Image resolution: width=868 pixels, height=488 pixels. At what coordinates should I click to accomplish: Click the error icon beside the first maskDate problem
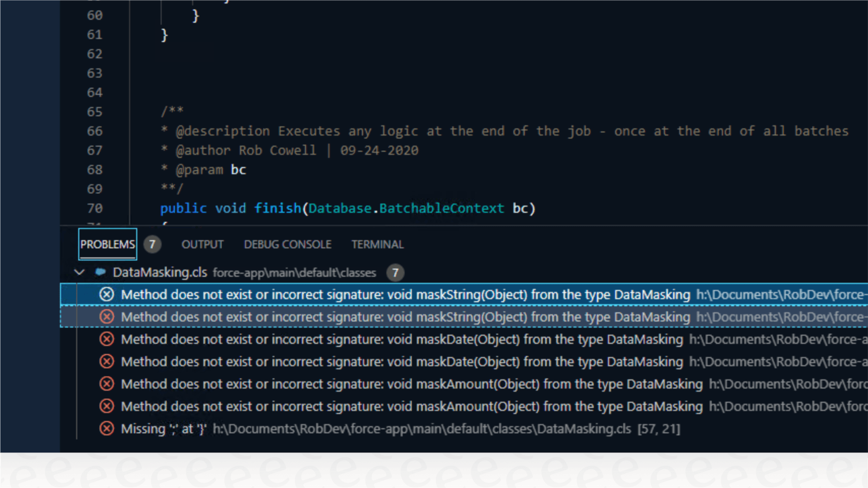[x=107, y=339]
